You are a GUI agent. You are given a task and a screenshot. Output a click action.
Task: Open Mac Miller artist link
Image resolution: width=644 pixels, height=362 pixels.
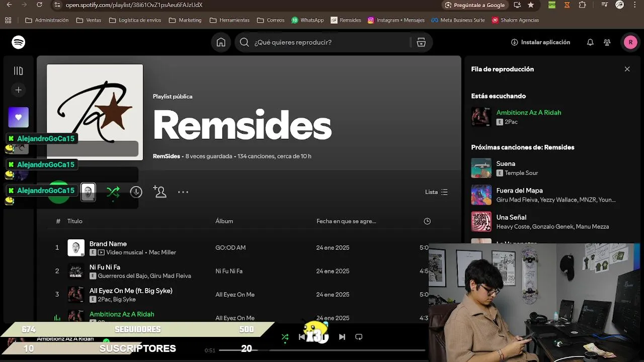point(163,252)
